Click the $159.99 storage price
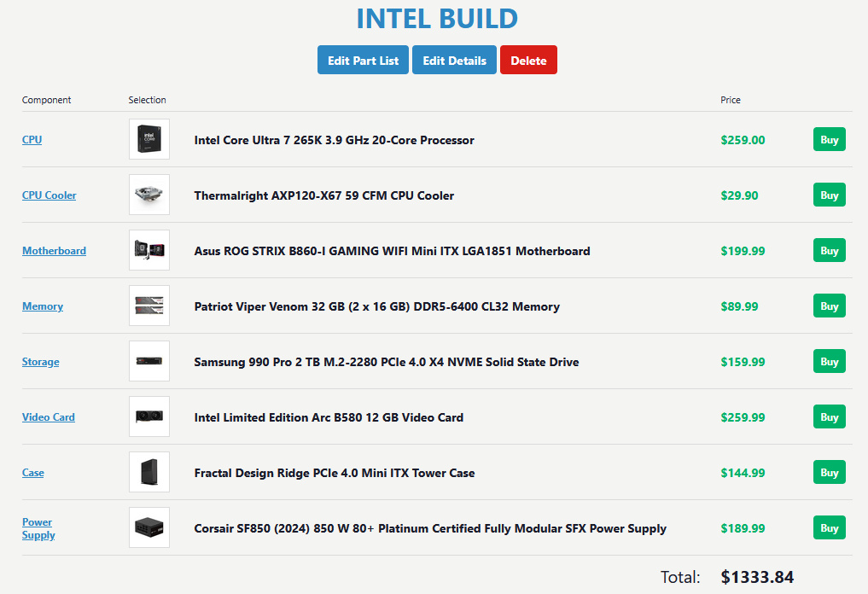 pyautogui.click(x=743, y=362)
